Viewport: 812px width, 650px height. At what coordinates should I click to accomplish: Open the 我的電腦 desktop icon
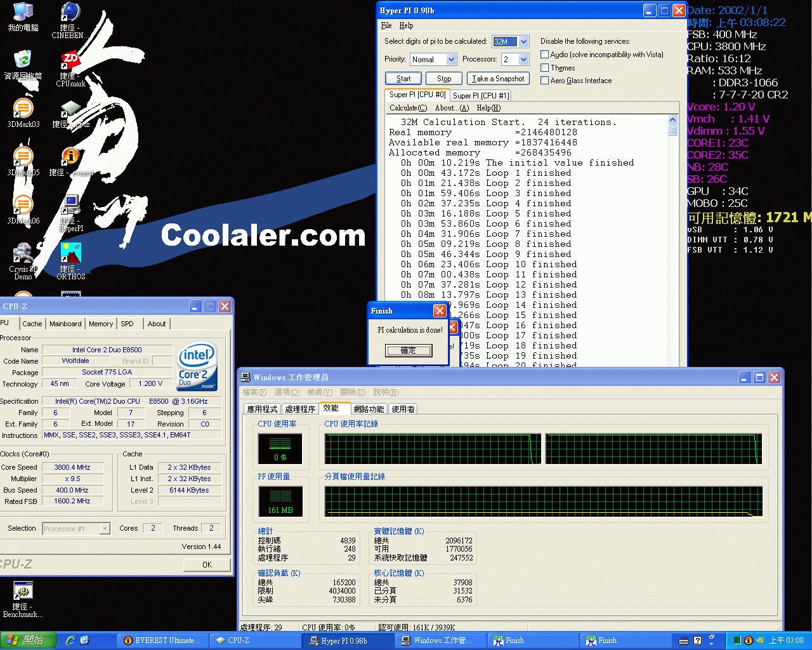[23, 17]
